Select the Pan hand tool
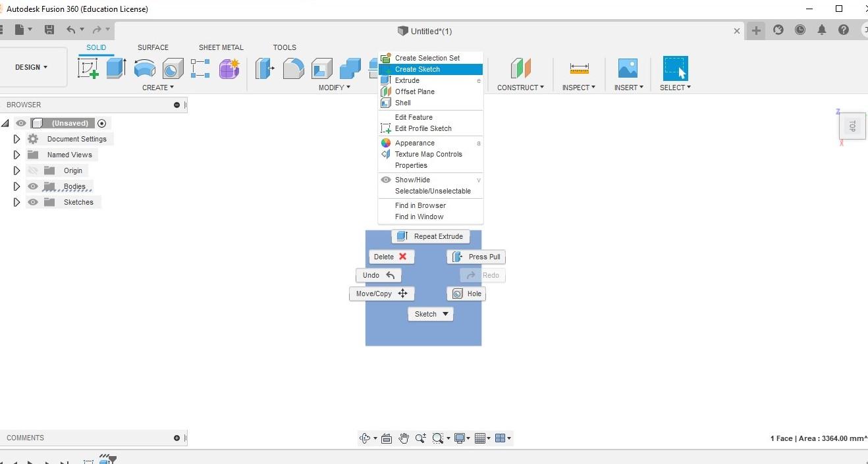This screenshot has height=464, width=868. 404,438
